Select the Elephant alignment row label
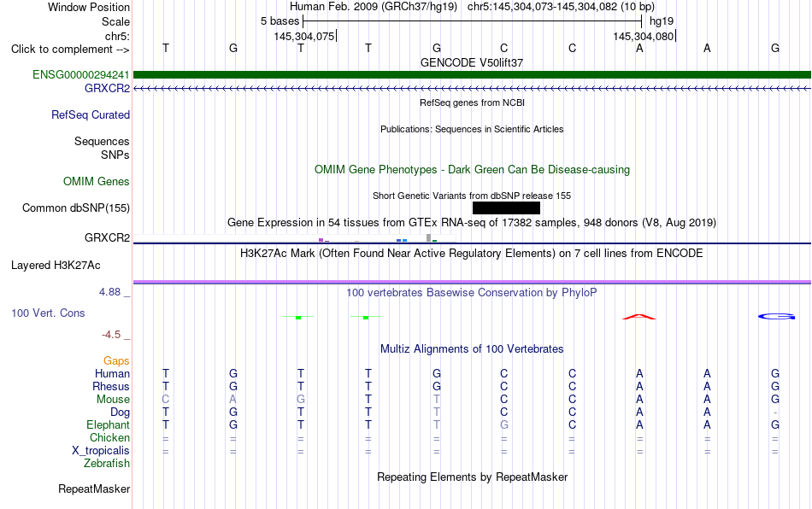The width and height of the screenshot is (812, 509). (108, 424)
